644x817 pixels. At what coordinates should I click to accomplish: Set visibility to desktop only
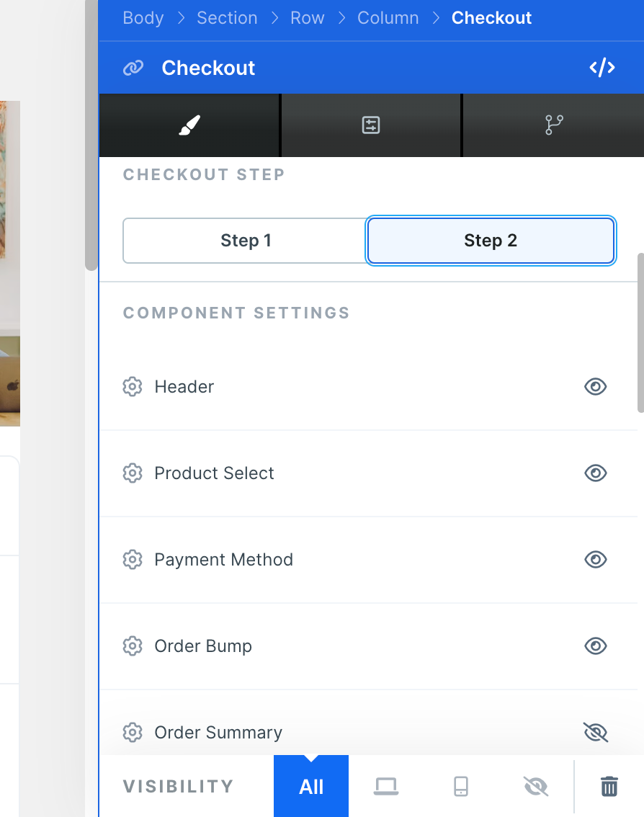click(386, 786)
